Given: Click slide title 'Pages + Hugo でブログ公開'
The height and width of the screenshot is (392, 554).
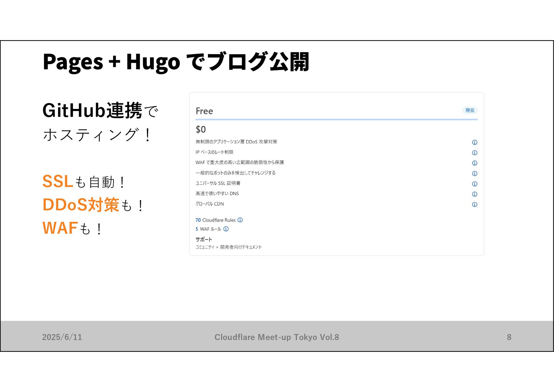Looking at the screenshot, I should click(176, 62).
